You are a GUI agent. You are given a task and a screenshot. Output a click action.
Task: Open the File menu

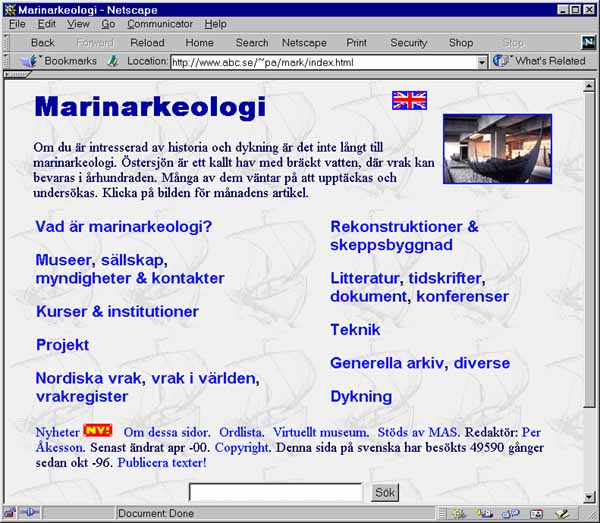pyautogui.click(x=17, y=24)
